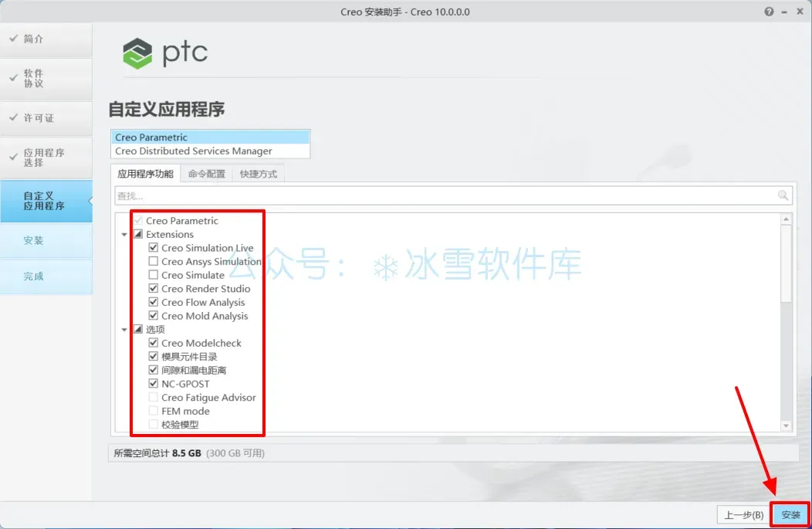
Task: Go to 简介 step in sidebar
Action: [46, 39]
